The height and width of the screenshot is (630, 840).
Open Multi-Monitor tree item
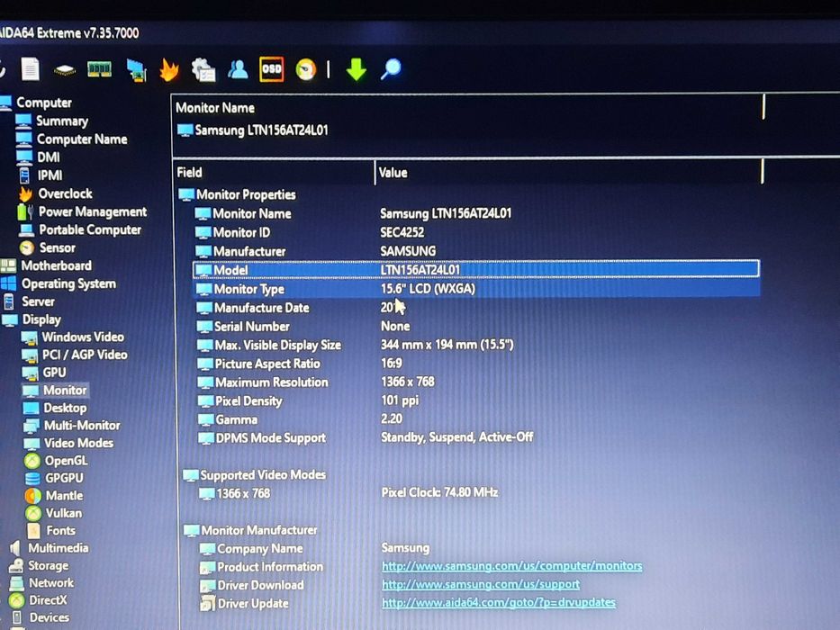(x=72, y=426)
